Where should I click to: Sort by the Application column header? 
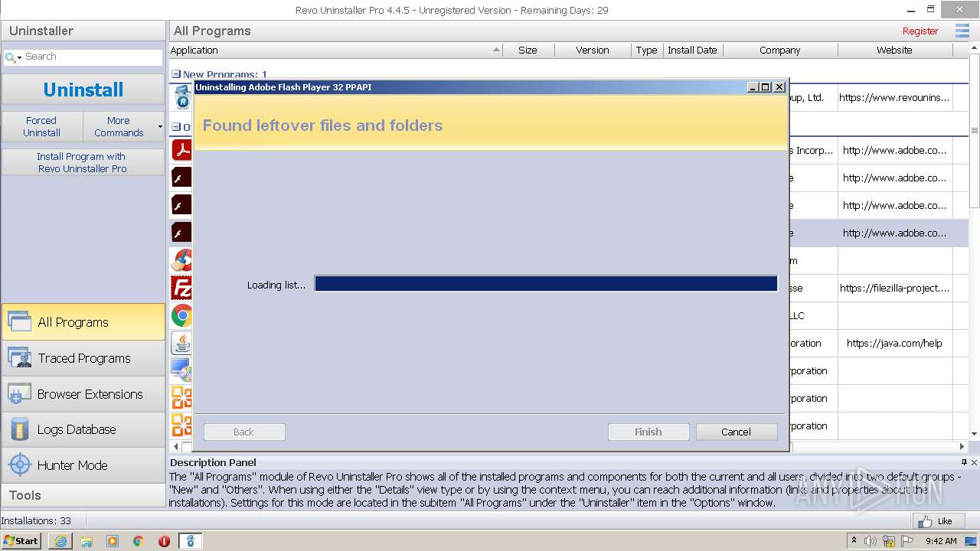point(335,50)
